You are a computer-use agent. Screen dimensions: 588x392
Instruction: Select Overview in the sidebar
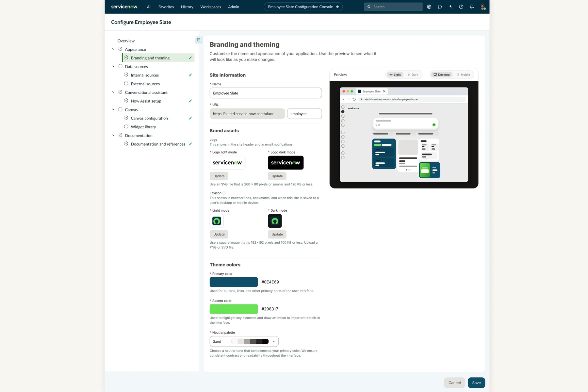126,41
